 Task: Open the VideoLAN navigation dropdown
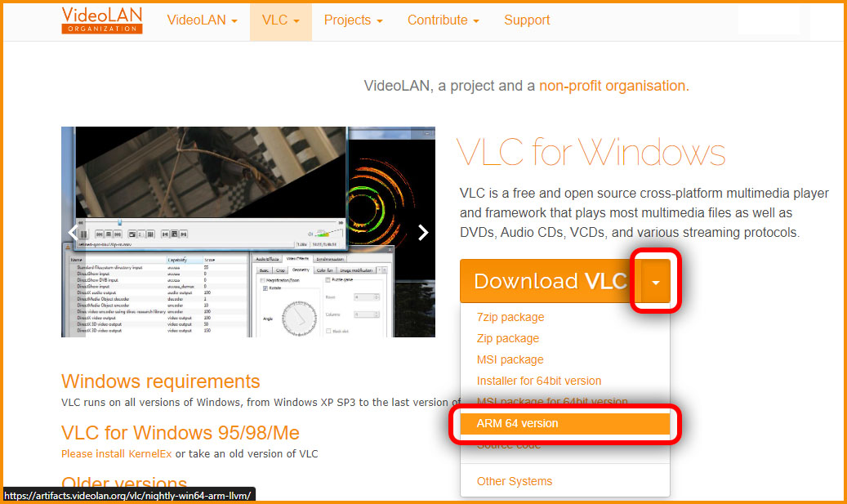202,20
